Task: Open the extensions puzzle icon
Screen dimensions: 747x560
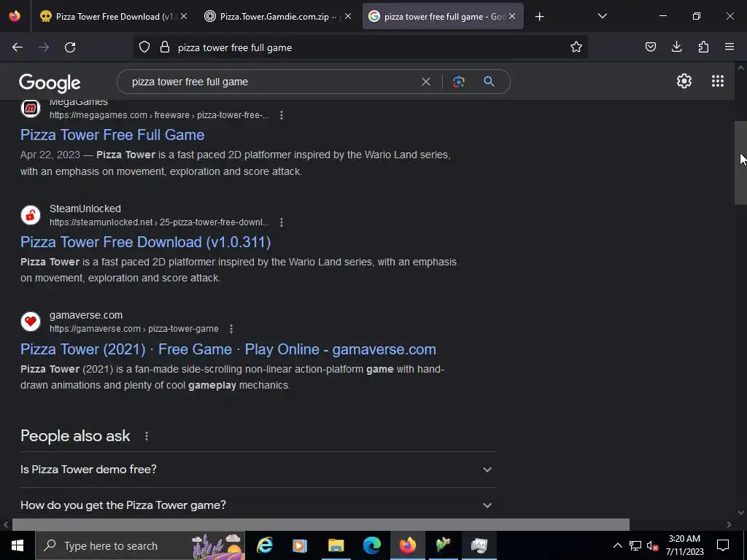Action: pos(703,47)
